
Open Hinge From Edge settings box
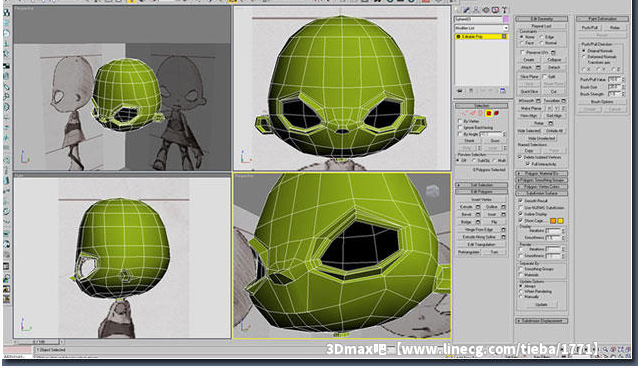click(503, 230)
